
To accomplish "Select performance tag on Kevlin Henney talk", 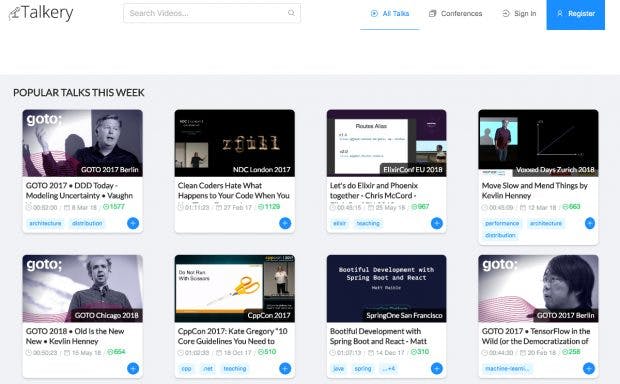I will click(x=502, y=223).
